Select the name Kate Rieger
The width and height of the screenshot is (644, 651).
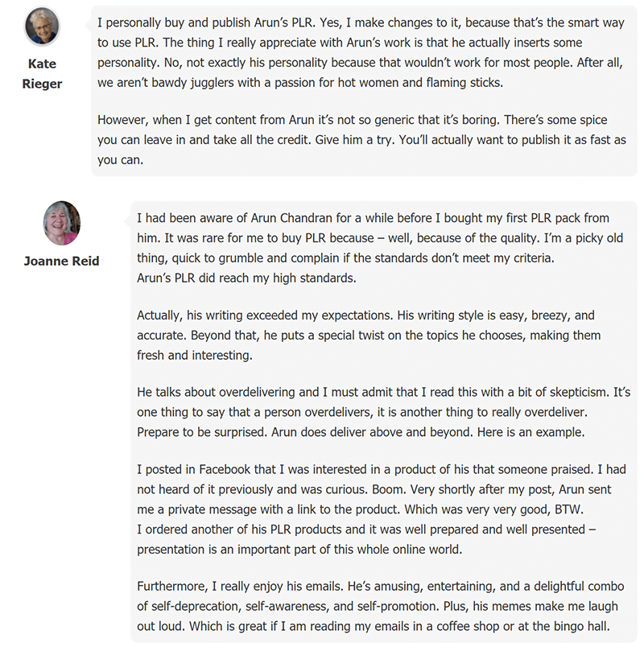[42, 73]
